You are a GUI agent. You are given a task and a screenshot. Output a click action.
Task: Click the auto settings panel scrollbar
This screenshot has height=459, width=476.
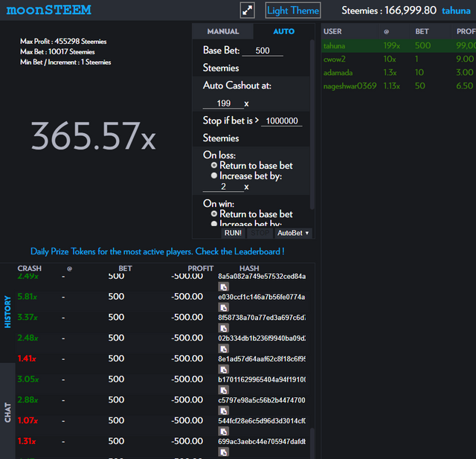[x=312, y=124]
